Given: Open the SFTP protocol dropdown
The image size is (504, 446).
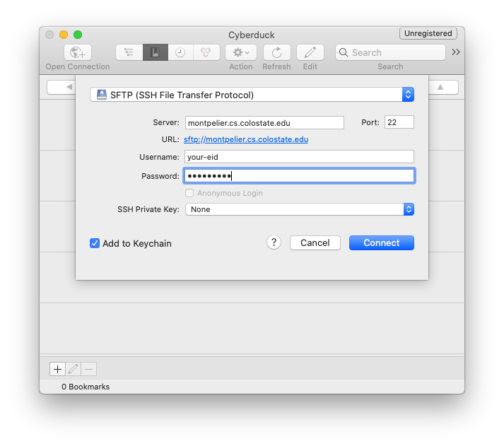Looking at the screenshot, I should coord(252,95).
